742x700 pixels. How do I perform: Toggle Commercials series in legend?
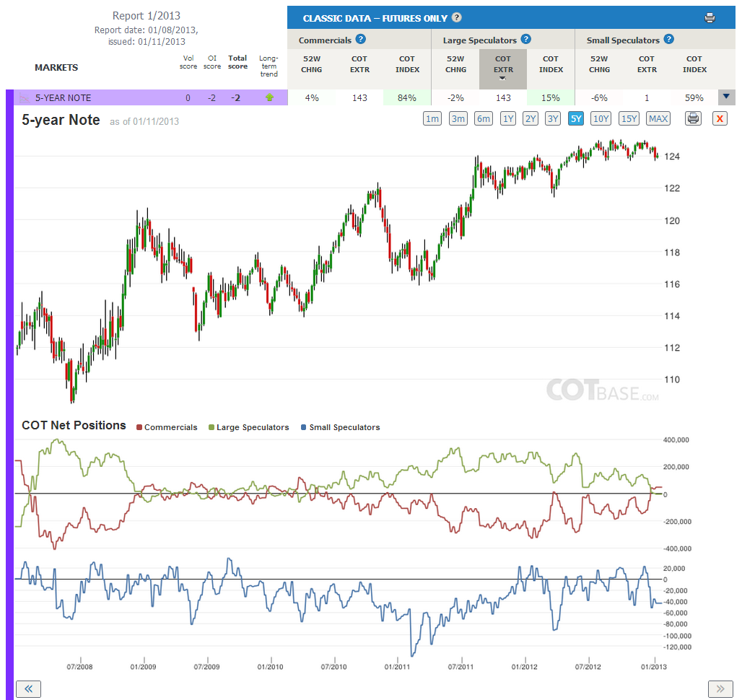(167, 427)
